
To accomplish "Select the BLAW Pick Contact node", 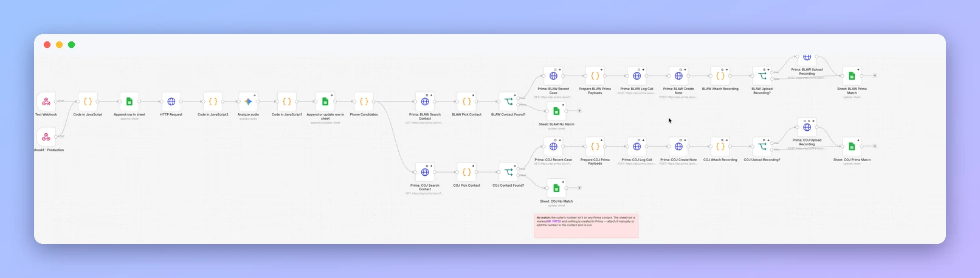I will pos(466,102).
